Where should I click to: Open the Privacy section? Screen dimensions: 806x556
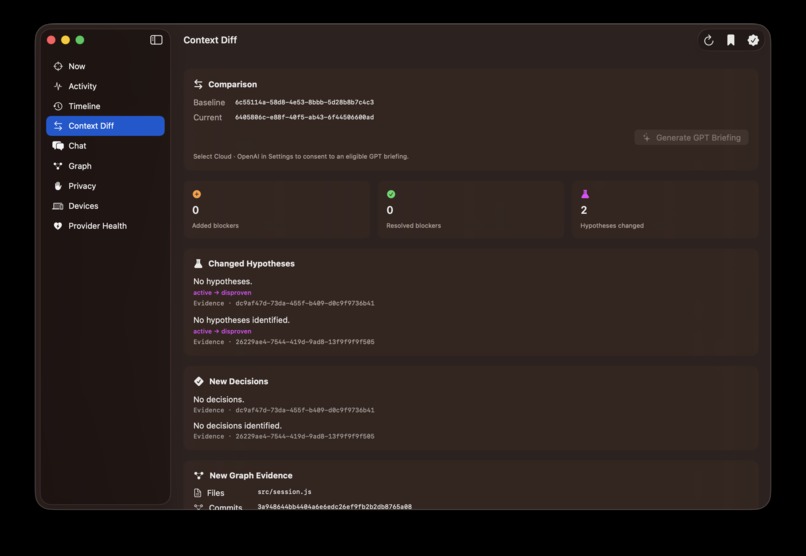(x=105, y=186)
